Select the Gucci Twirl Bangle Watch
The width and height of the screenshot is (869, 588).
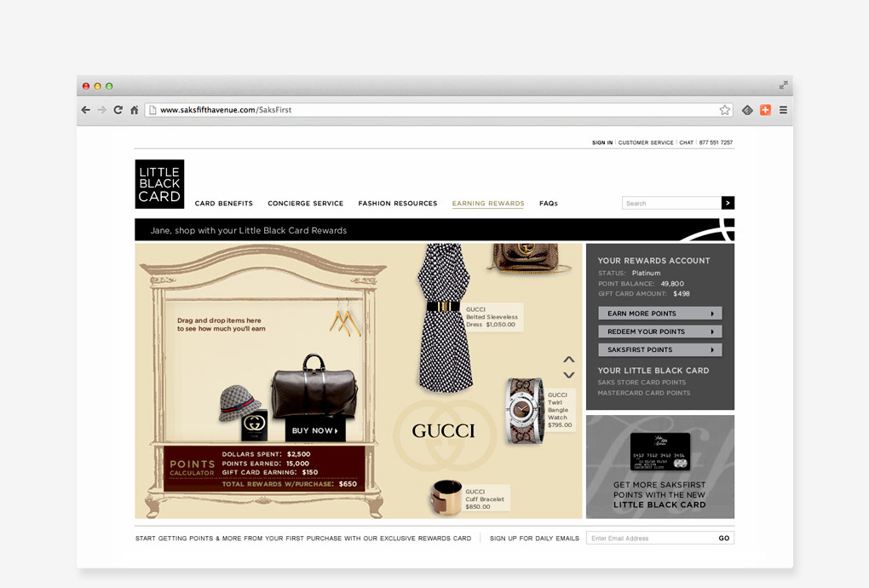pyautogui.click(x=525, y=412)
